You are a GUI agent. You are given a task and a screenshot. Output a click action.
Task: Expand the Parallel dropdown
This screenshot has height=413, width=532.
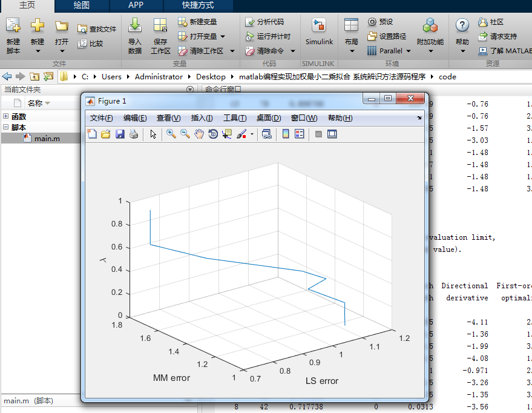click(409, 51)
